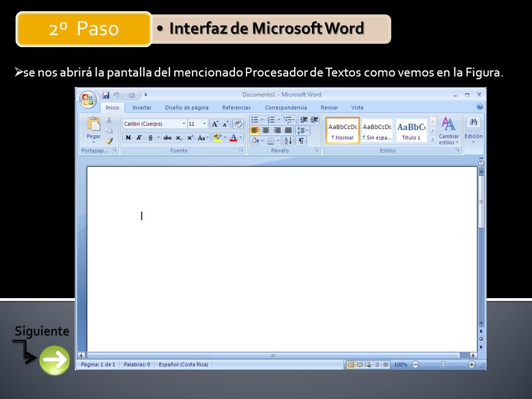
Task: Click the vertical scrollbar thumb
Action: 481,202
